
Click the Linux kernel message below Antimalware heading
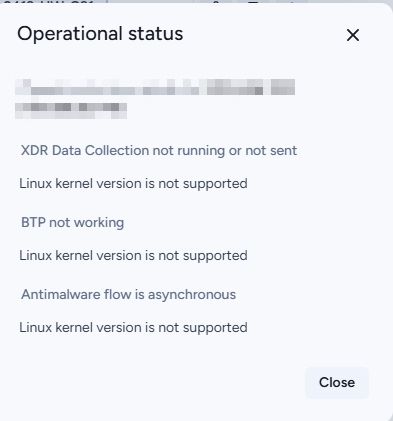click(133, 328)
